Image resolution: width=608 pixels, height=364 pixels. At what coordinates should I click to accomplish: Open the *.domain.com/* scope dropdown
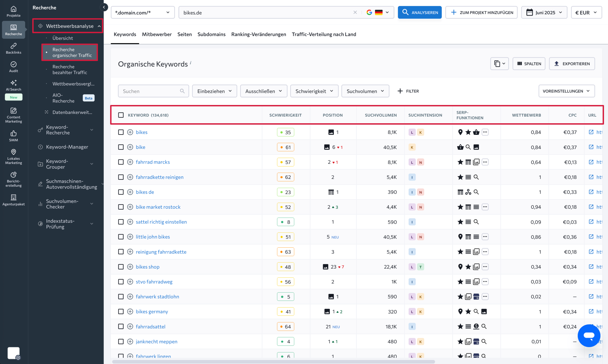[143, 12]
